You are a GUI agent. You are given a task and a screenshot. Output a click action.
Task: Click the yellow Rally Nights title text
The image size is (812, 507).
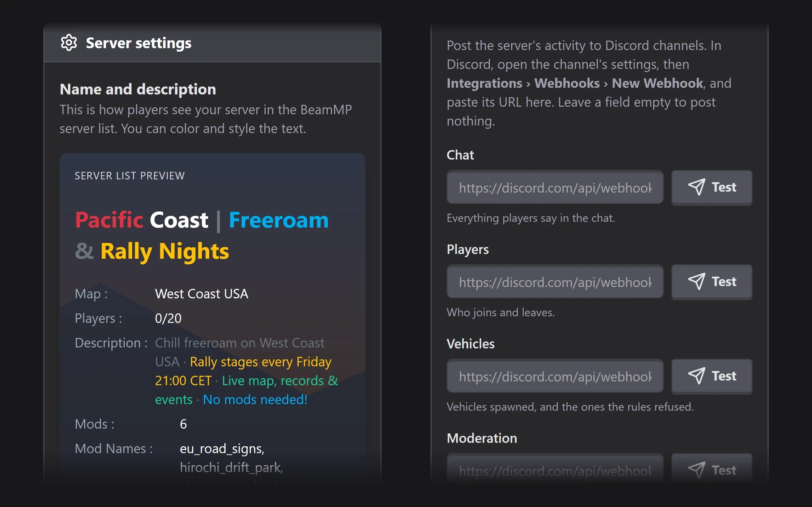[x=165, y=251]
